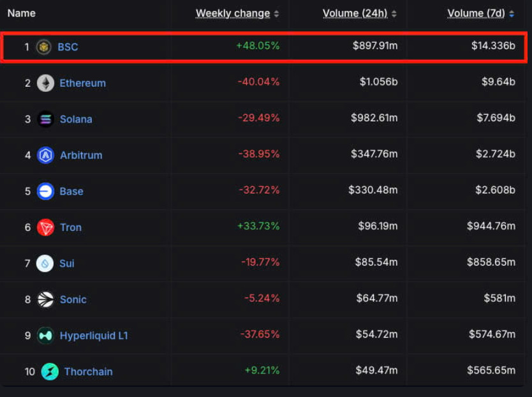The width and height of the screenshot is (532, 397).
Task: Select the highlighted BSC row
Action: click(x=266, y=46)
